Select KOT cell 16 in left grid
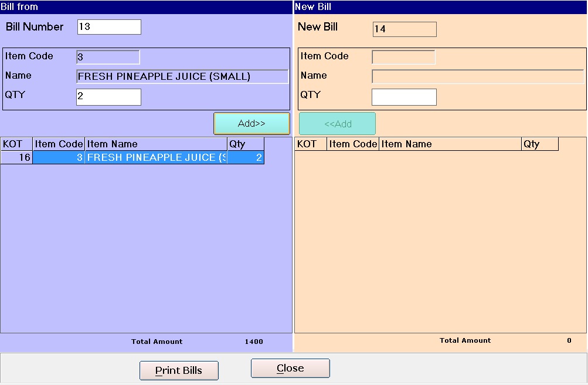Image resolution: width=588 pixels, height=385 pixels. click(x=16, y=157)
